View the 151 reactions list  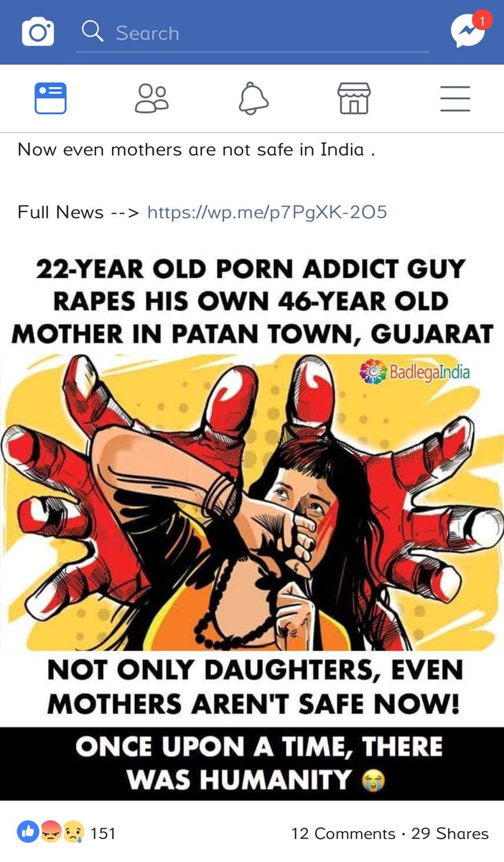click(x=103, y=833)
